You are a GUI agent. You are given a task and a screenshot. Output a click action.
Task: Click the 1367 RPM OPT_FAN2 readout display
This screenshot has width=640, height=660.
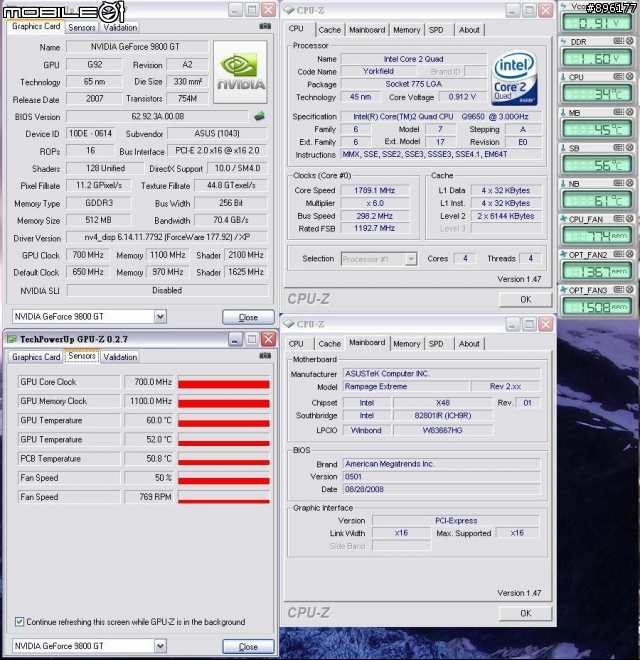point(597,271)
